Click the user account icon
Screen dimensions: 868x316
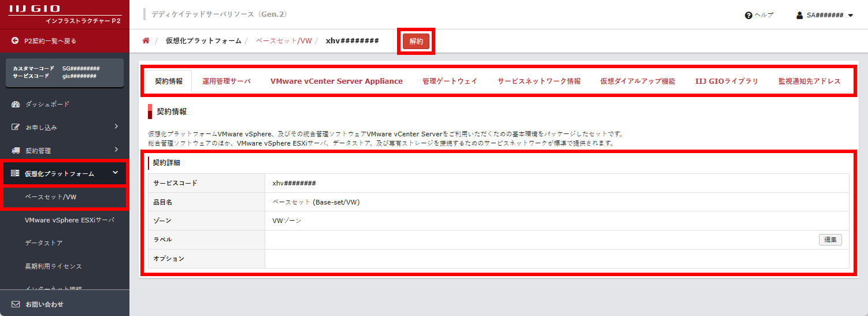(800, 15)
